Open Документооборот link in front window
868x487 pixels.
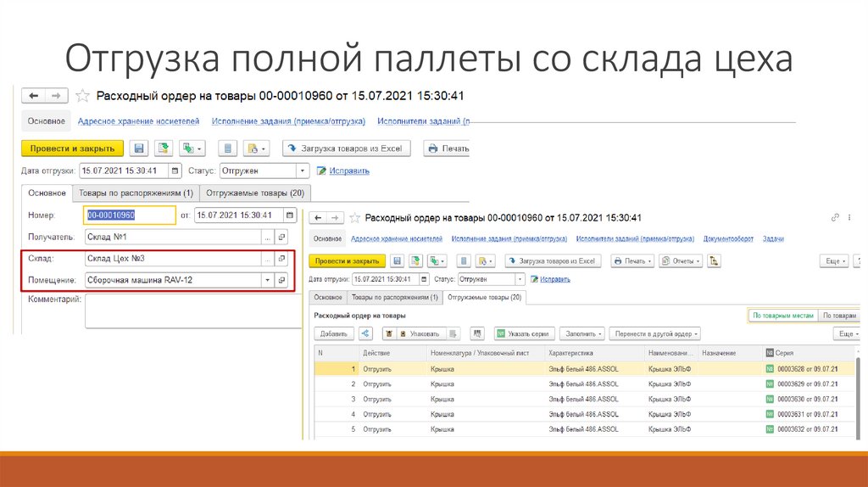click(x=728, y=238)
